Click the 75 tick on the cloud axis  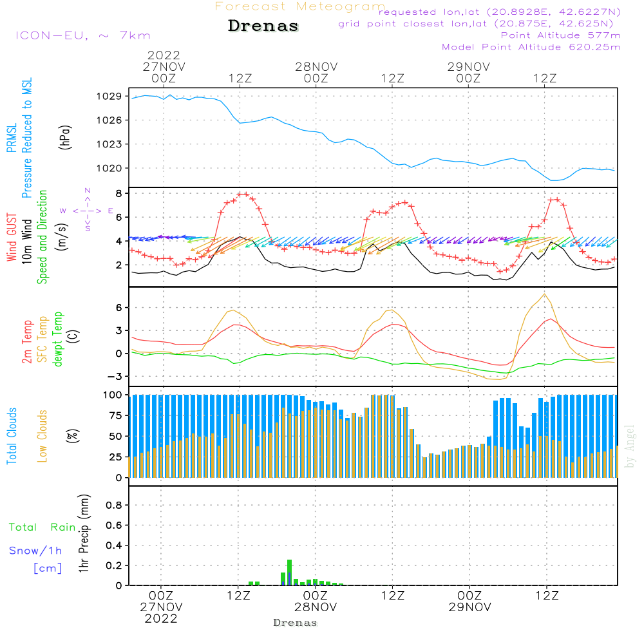click(x=116, y=415)
